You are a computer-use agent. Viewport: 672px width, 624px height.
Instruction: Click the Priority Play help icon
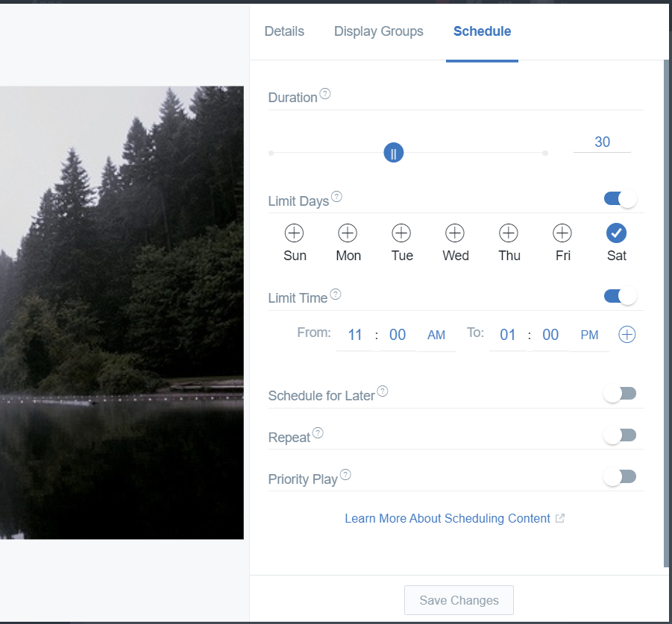pos(345,474)
